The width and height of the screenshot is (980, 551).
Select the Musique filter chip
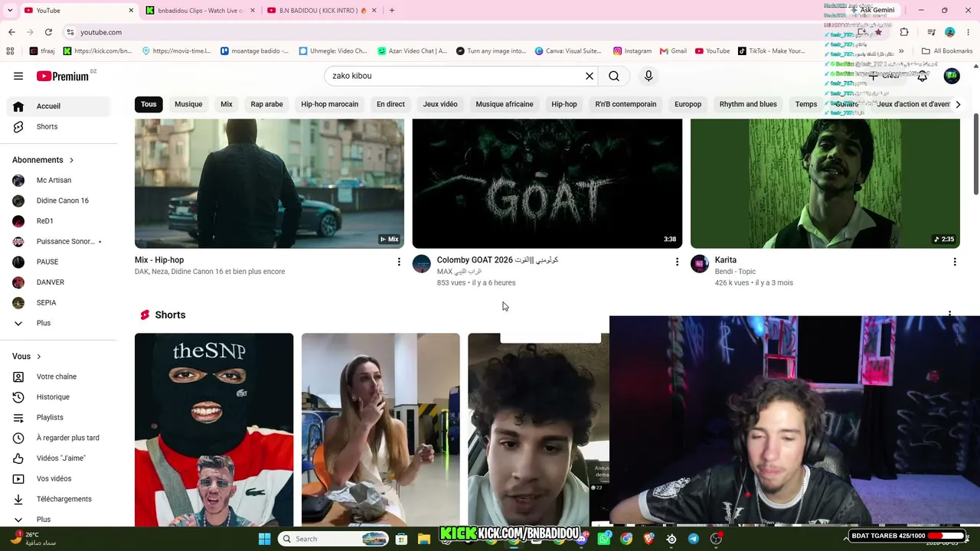pos(188,104)
